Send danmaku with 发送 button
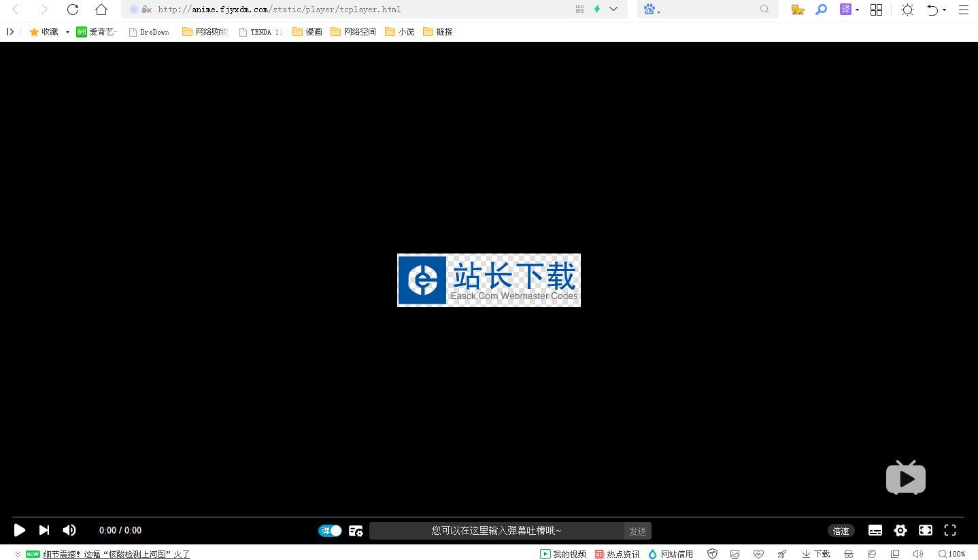 click(x=637, y=531)
